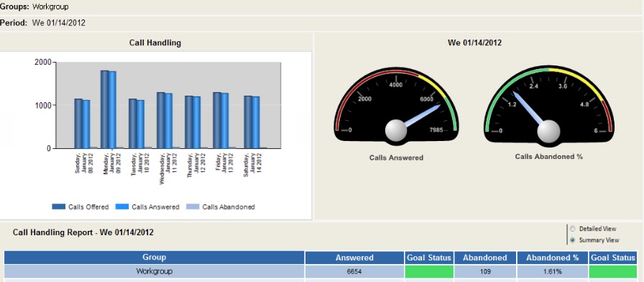This screenshot has width=644, height=282.
Task: Click the Monday January 09 Calls Offered bar
Action: tap(105, 109)
